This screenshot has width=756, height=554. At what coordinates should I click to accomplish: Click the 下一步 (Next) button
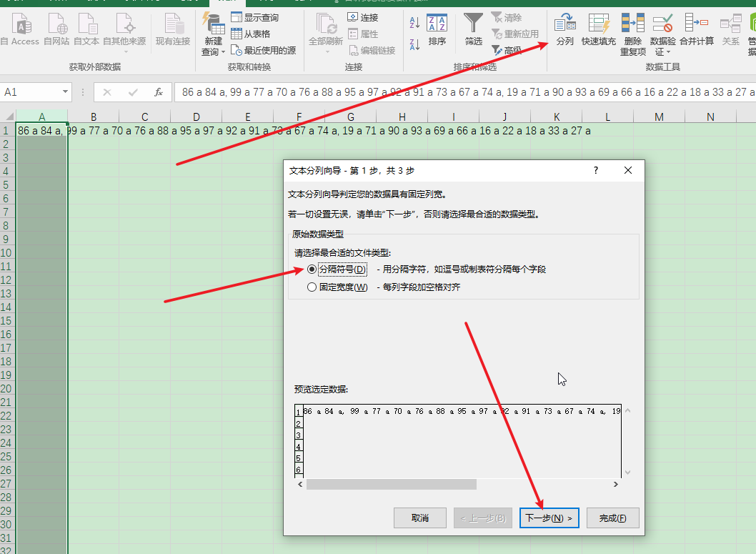tap(549, 518)
